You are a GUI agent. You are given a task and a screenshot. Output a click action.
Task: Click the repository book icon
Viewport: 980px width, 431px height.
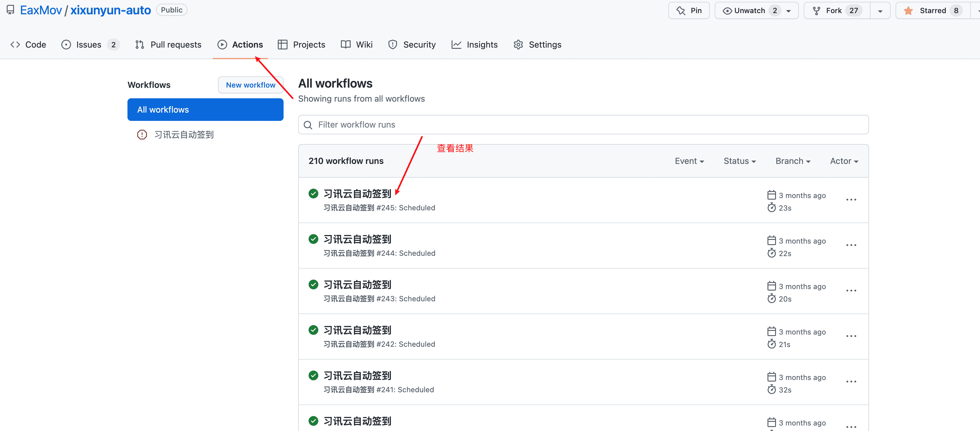(10, 10)
